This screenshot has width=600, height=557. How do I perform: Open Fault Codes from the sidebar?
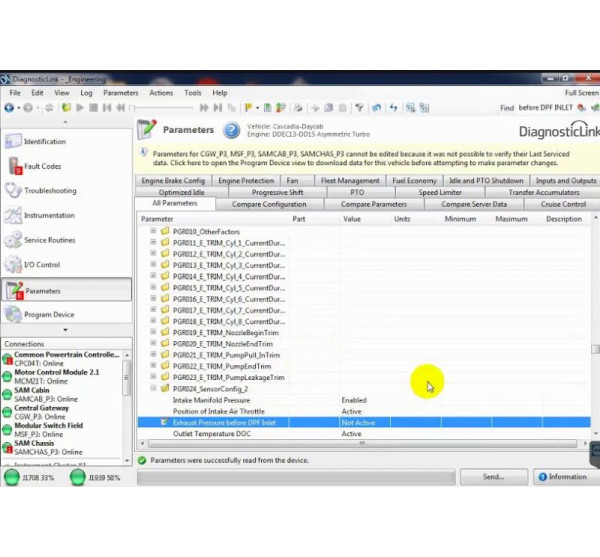(13, 167)
